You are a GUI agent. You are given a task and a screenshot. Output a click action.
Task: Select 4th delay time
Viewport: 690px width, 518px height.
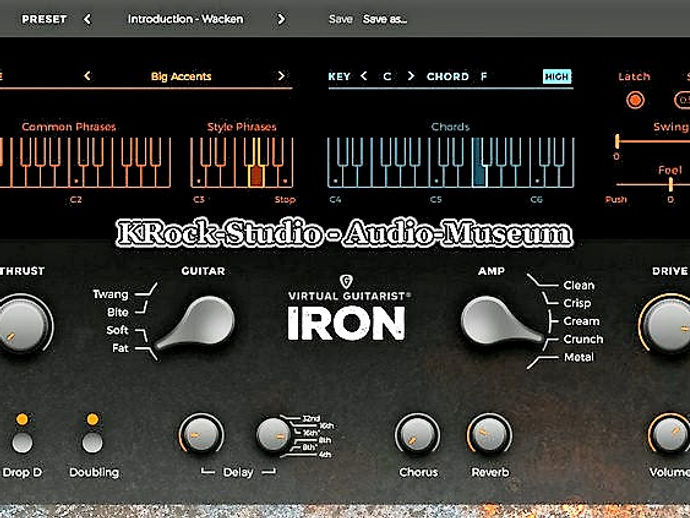click(x=325, y=455)
